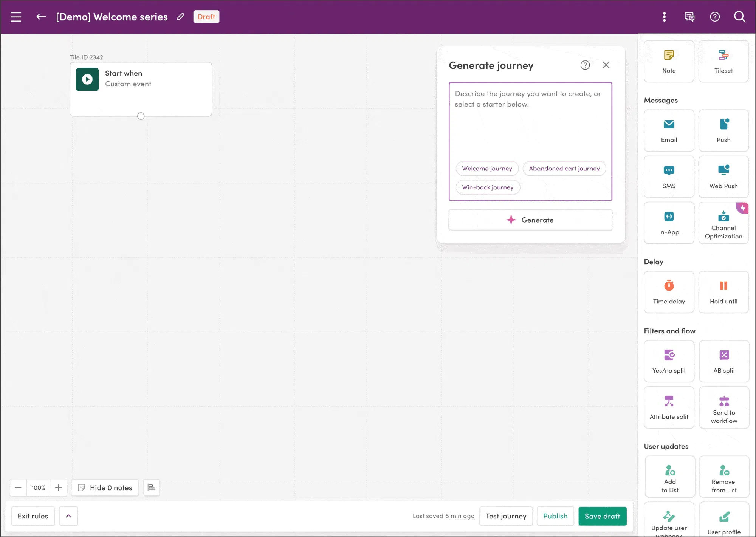Select Welcome journey starter chip
Viewport: 756px width, 537px height.
pyautogui.click(x=487, y=169)
